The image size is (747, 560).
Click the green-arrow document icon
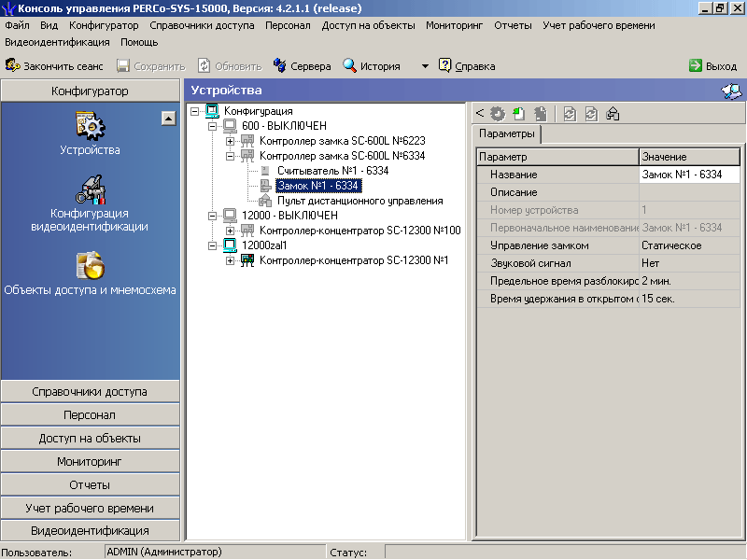[x=519, y=114]
